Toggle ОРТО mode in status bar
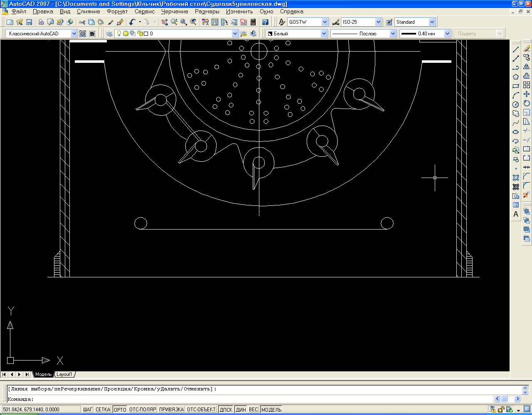Viewport: 532px width, 415px height. tap(120, 410)
